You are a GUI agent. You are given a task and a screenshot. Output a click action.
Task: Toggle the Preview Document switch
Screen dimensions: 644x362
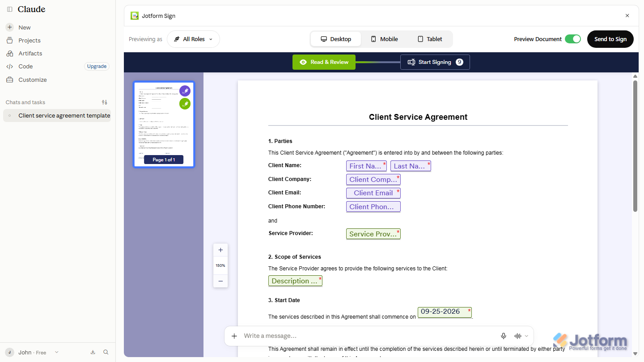[x=572, y=39]
